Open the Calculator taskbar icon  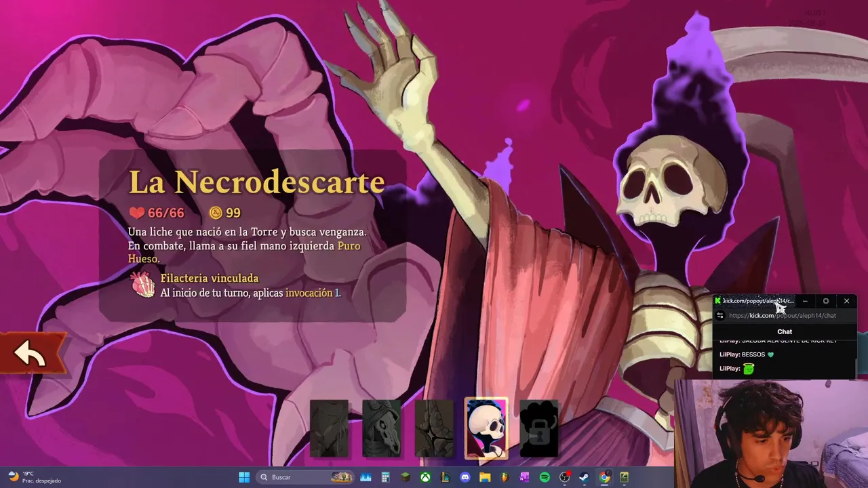[386, 477]
